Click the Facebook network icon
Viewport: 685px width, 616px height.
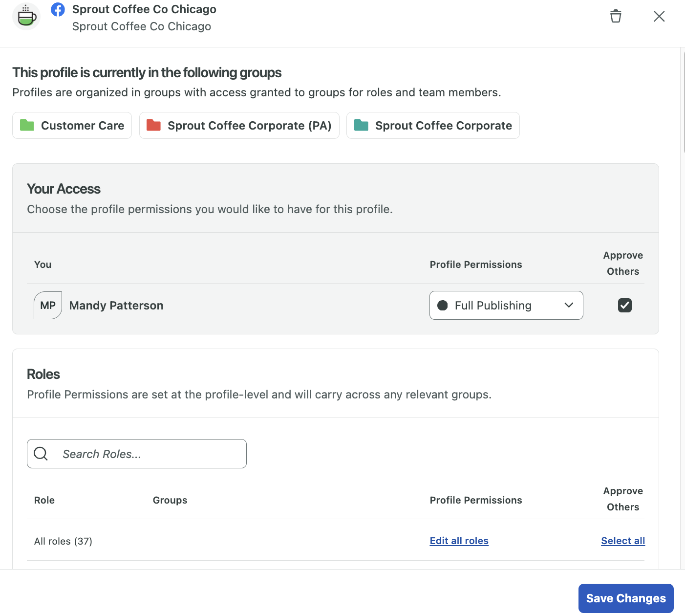58,9
